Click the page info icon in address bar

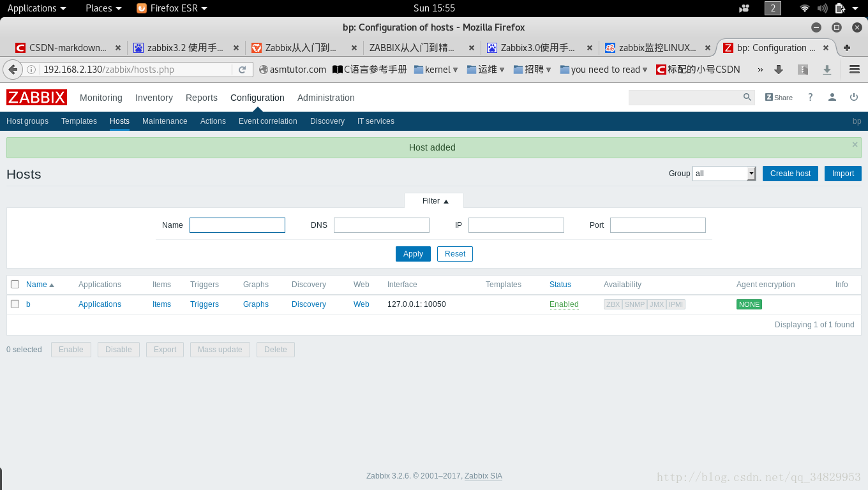coord(31,70)
